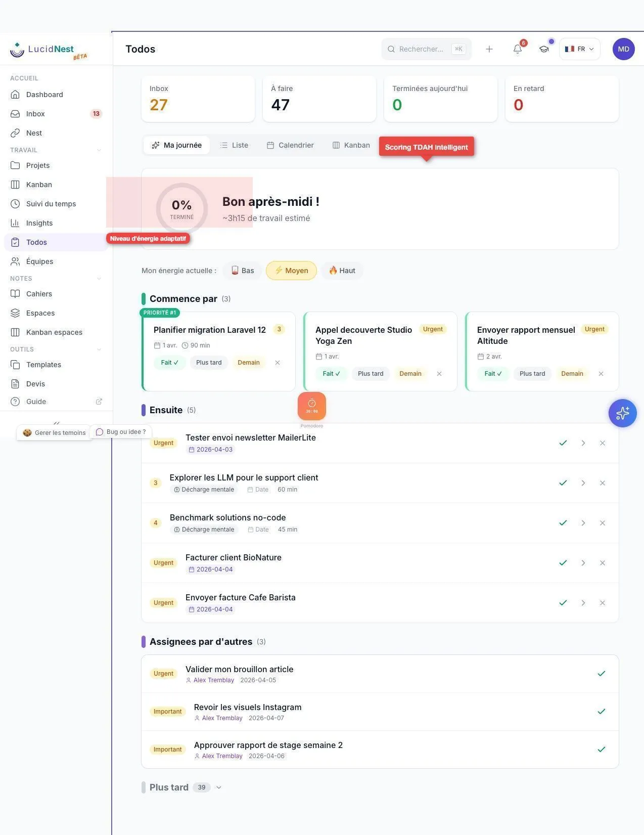Check off Valider mon brouillon article
644x835 pixels.
pos(602,674)
